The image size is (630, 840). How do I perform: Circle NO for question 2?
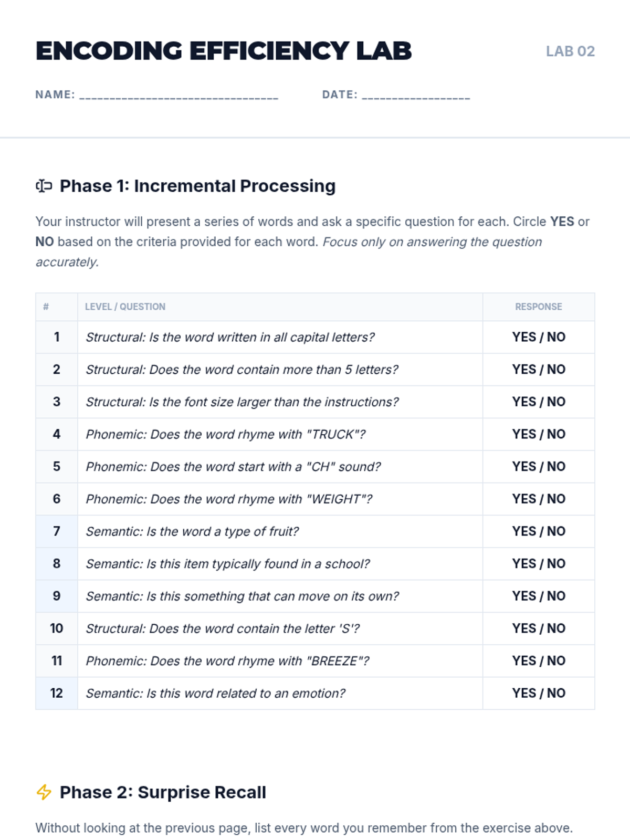coord(556,370)
